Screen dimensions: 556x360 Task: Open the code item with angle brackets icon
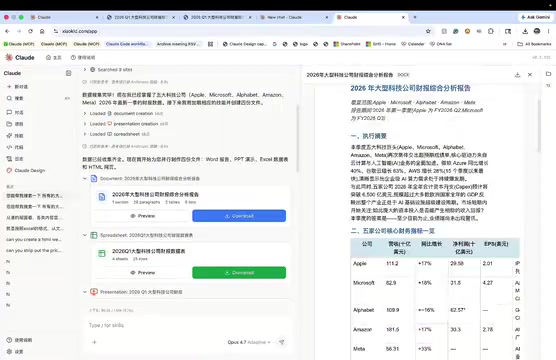[15, 147]
